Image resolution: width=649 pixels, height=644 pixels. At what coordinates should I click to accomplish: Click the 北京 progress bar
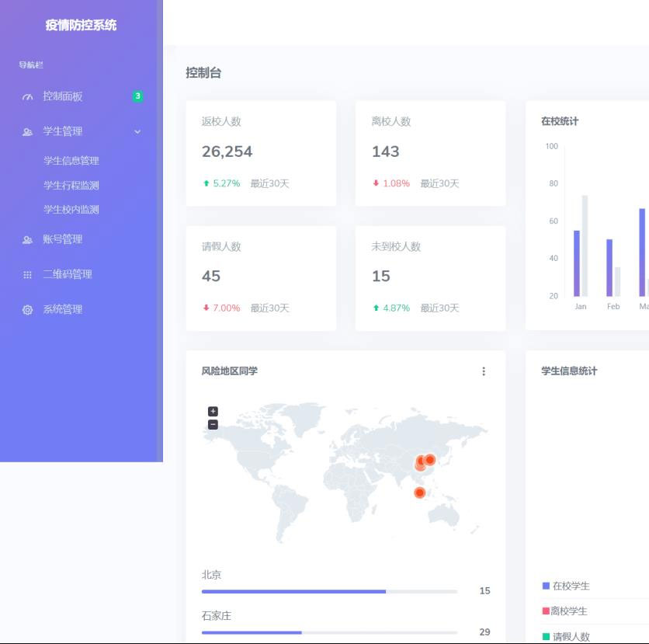click(x=329, y=592)
